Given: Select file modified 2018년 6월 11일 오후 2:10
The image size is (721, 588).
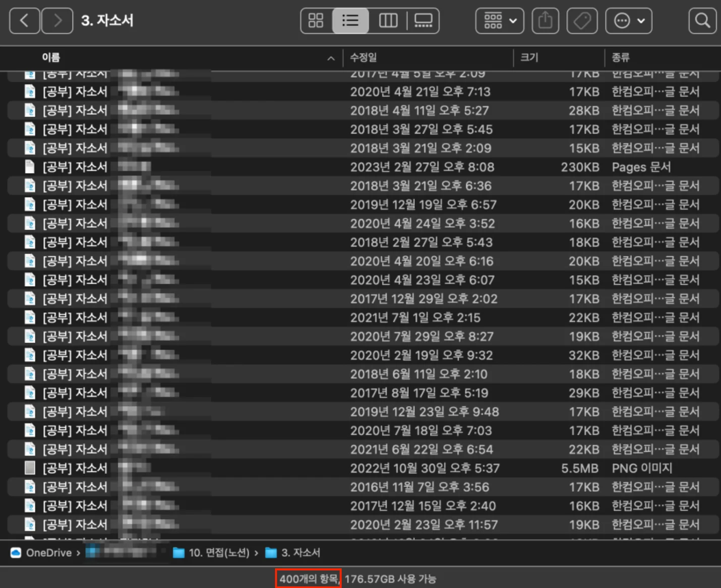Looking at the screenshot, I should click(x=363, y=374).
